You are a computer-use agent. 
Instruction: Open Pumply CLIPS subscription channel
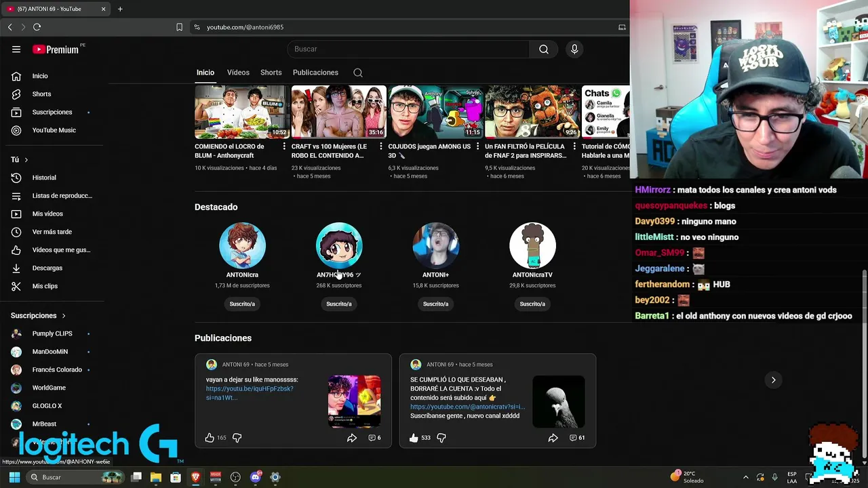pos(52,333)
